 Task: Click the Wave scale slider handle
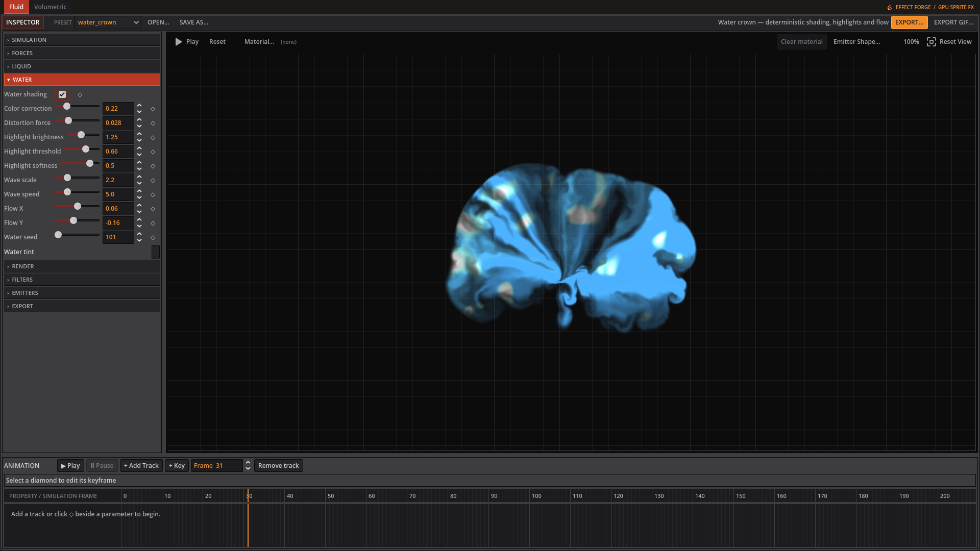click(67, 178)
